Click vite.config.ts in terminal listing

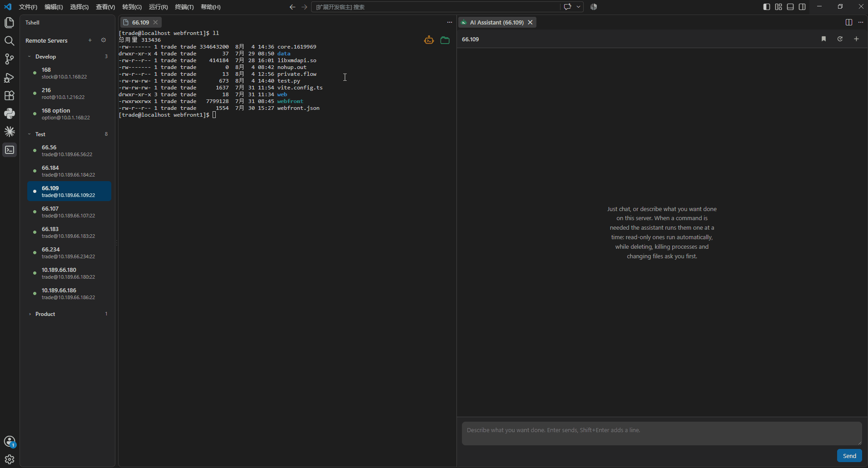click(300, 88)
